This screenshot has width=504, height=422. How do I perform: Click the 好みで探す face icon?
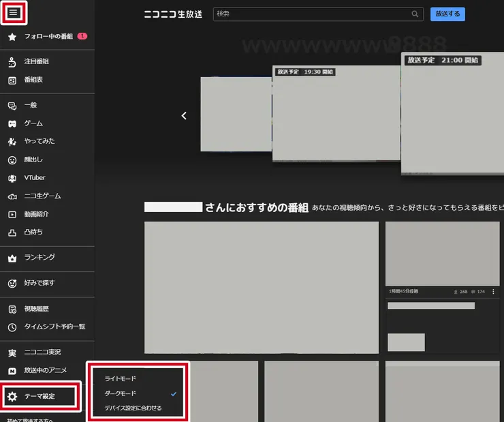tap(12, 284)
